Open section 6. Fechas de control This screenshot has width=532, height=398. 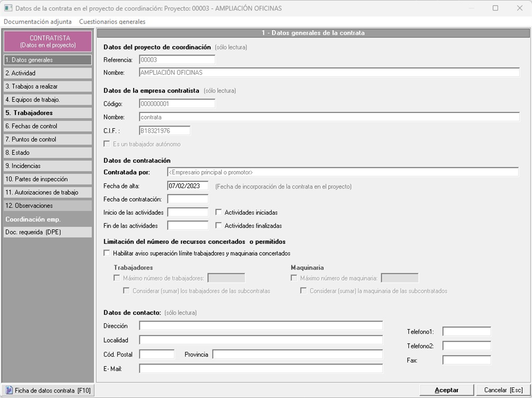tap(47, 126)
